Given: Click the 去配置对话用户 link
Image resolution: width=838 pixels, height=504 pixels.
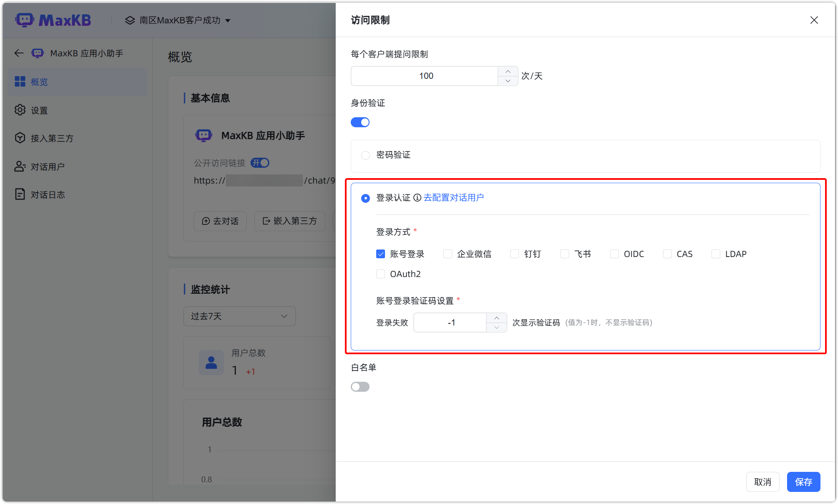Looking at the screenshot, I should click(x=453, y=198).
